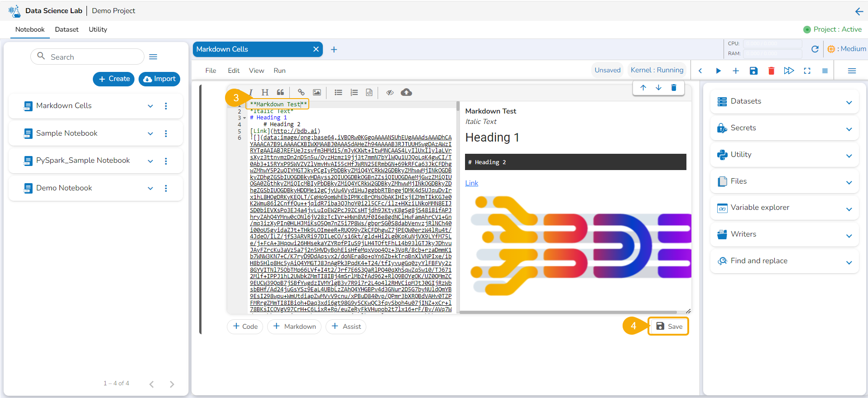Expand the Demo Notebook entry
Viewport: 868px width, 398px height.
pyautogui.click(x=150, y=188)
